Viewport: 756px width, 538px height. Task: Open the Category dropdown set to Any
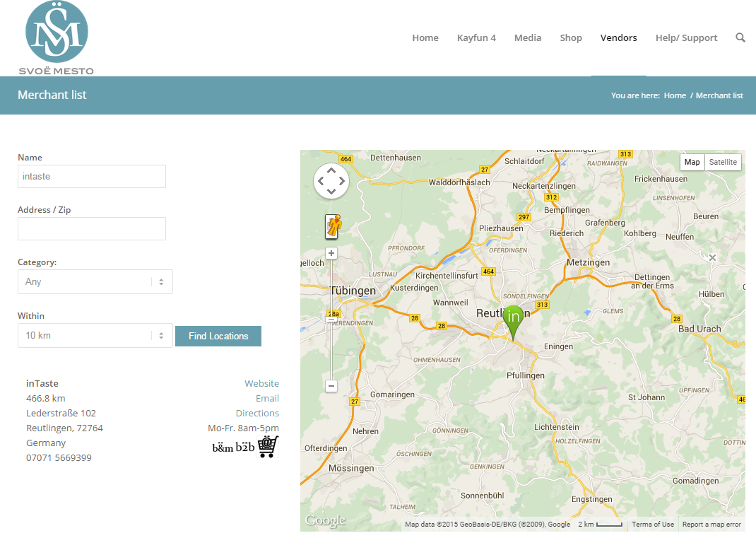(95, 282)
